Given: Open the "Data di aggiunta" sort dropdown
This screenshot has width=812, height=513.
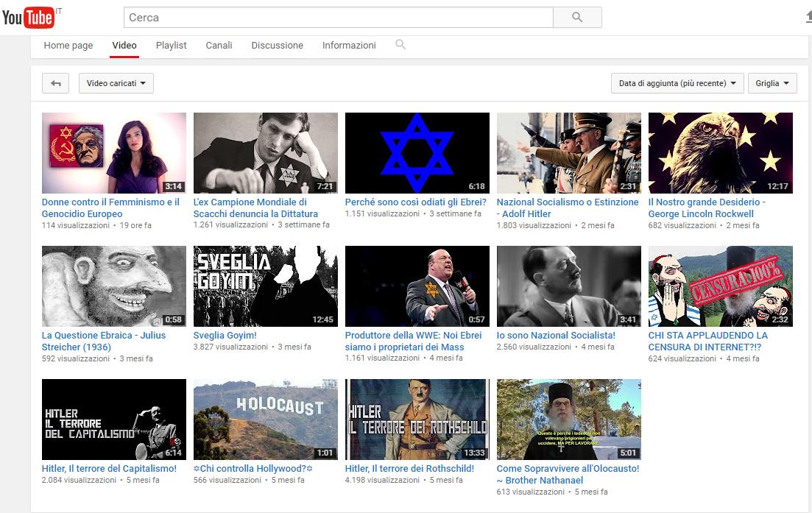Looking at the screenshot, I should [677, 83].
